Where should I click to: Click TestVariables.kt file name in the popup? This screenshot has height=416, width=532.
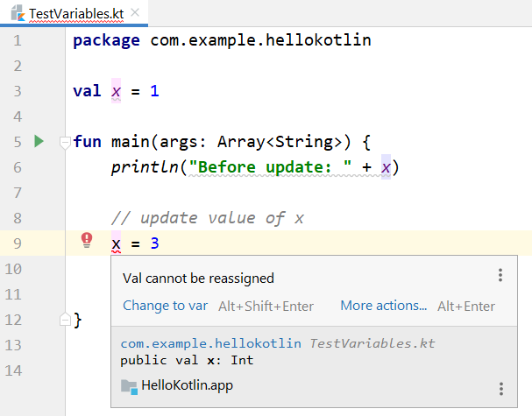point(372,343)
